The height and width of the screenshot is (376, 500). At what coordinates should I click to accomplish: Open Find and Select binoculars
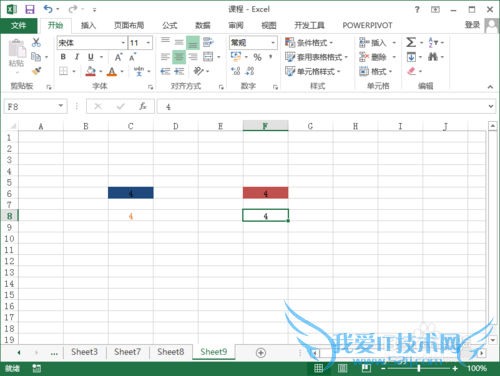pyautogui.click(x=433, y=57)
